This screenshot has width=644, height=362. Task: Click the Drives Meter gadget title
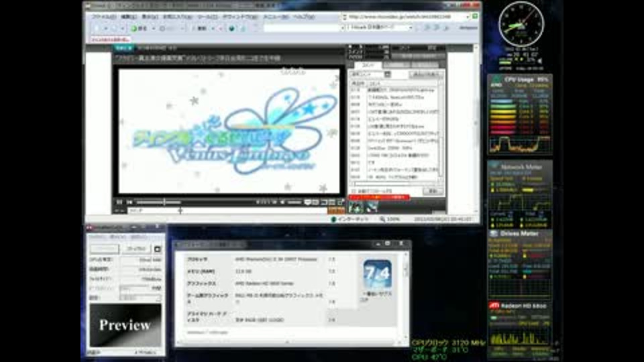tap(519, 233)
